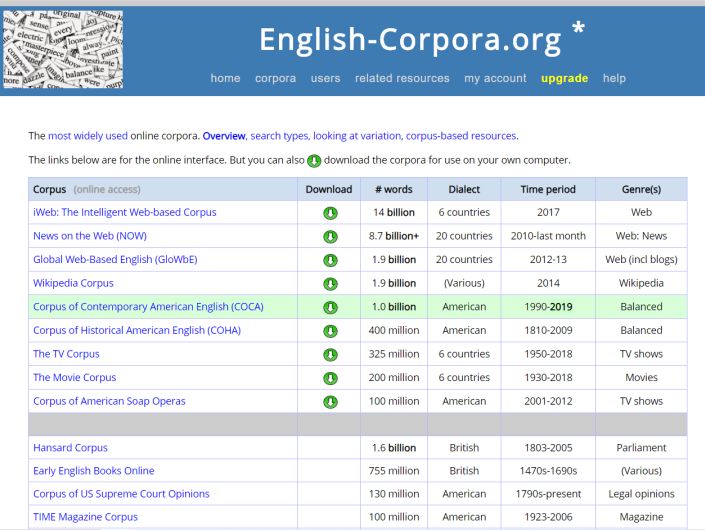Click the 'Dialect' column header
This screenshot has height=530, width=705.
click(x=464, y=189)
